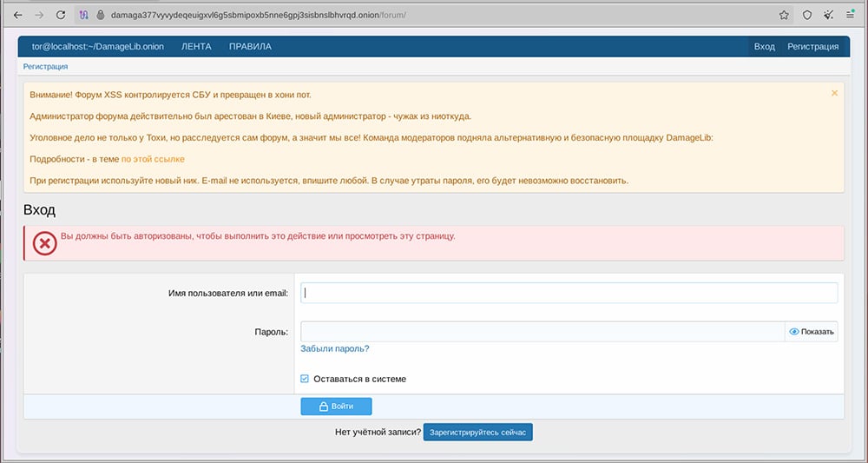Click the Нет учётной записи? text
The width and height of the screenshot is (868, 463).
(x=378, y=432)
